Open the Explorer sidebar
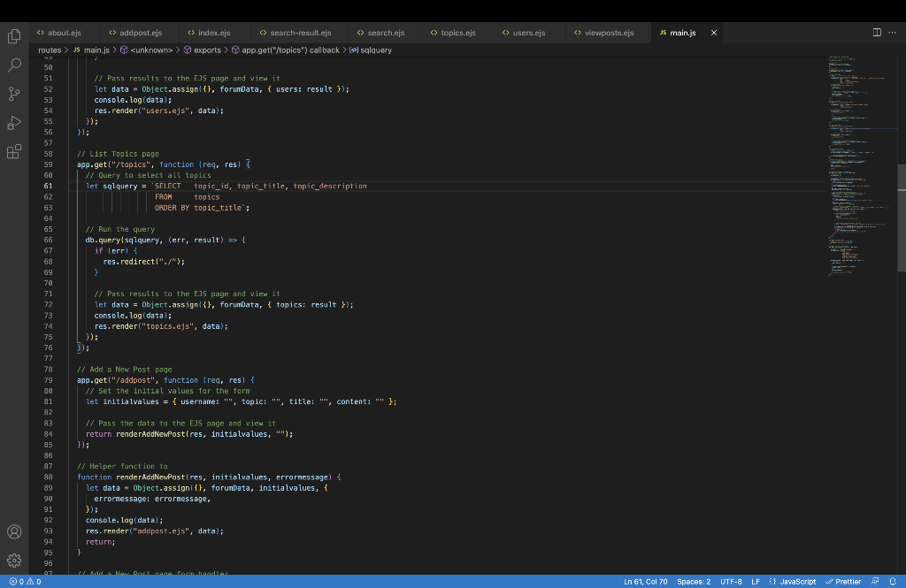Viewport: 906px width, 588px height. (x=13, y=35)
